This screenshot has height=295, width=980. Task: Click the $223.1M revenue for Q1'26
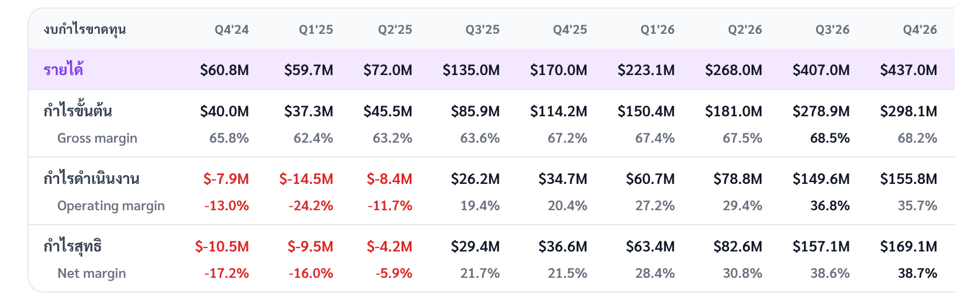click(646, 70)
